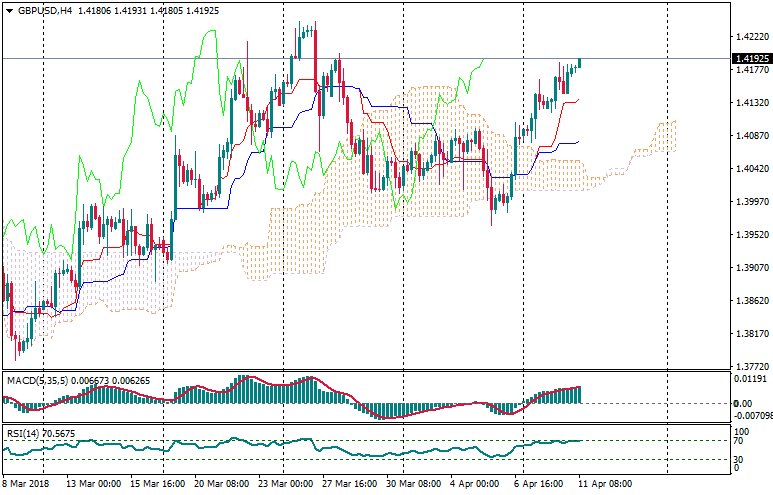Select the RSI(14) indicator label
This screenshot has width=773, height=495.
(23, 433)
